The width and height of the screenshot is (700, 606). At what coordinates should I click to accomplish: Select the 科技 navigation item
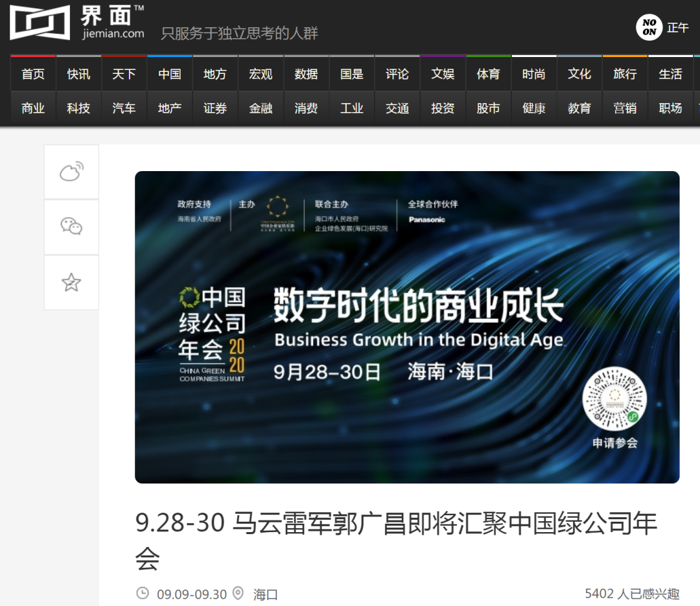78,108
